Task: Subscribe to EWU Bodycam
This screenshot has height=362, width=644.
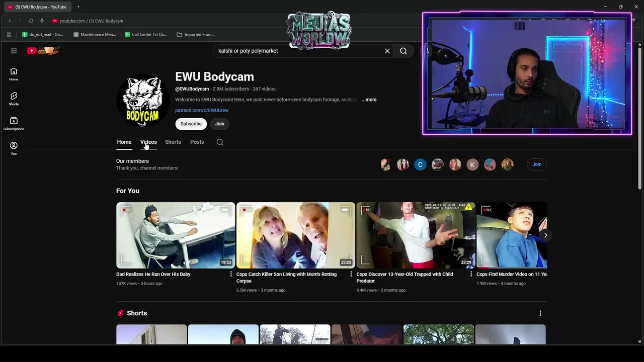Action: pos(191,124)
